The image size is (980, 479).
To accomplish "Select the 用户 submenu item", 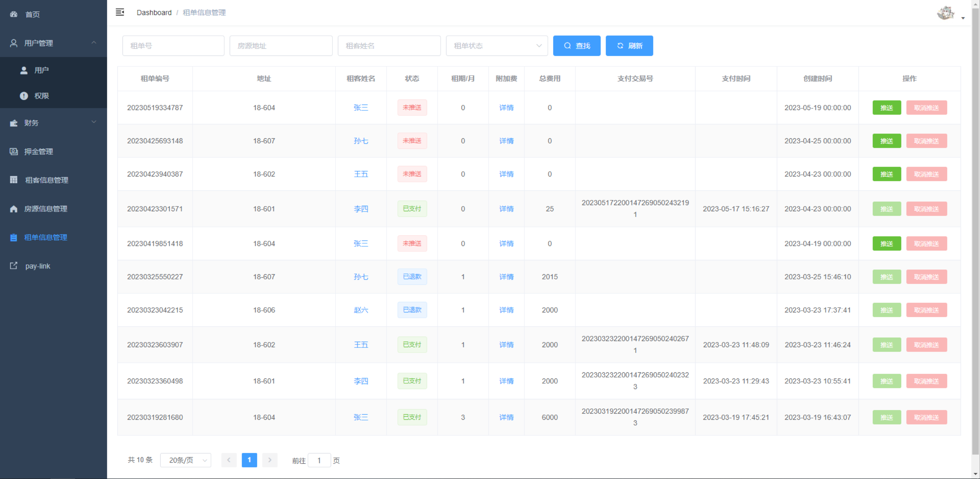I will (41, 70).
